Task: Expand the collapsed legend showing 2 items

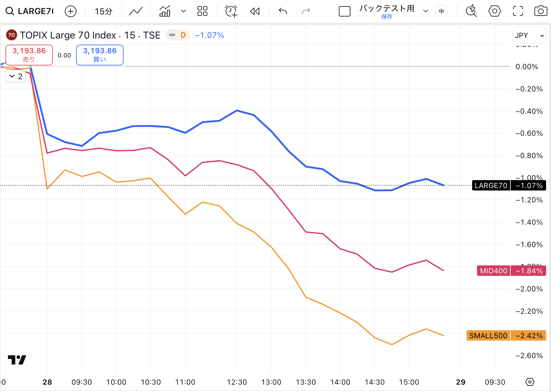Action: pos(16,76)
